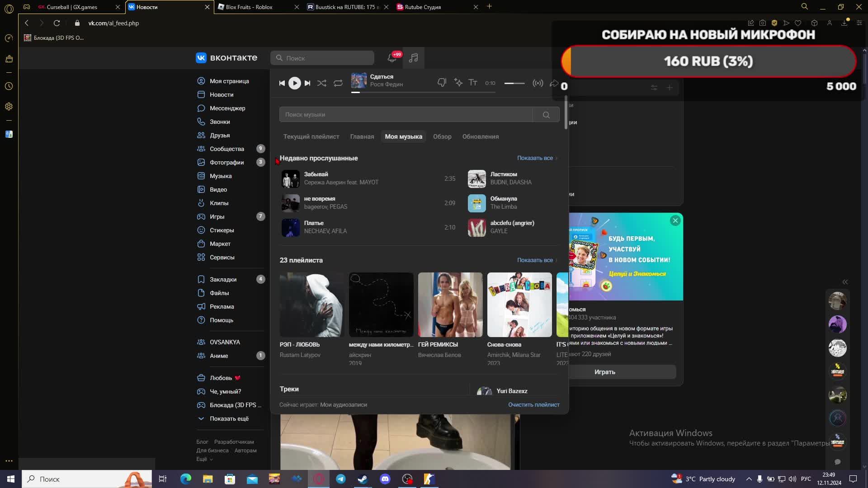Open РЭП - ЛЮБОВЬ playlist cover
This screenshot has height=488, width=868.
(311, 305)
